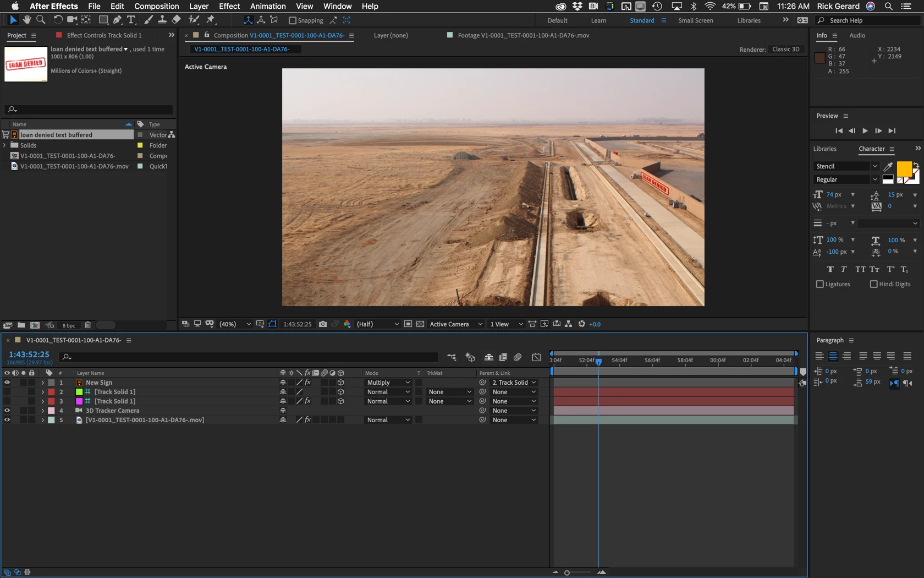Switch to the Small Screen workspace

click(695, 20)
